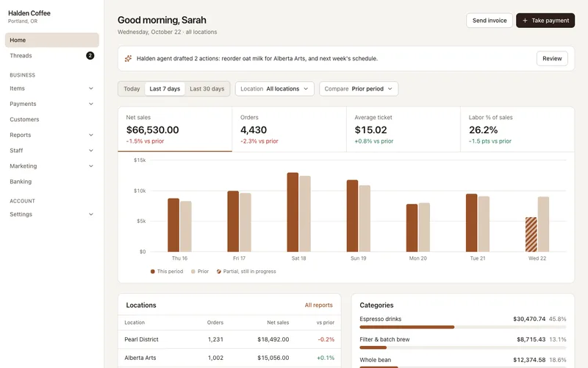
Task: Click the Prior legend dot
Action: point(193,272)
